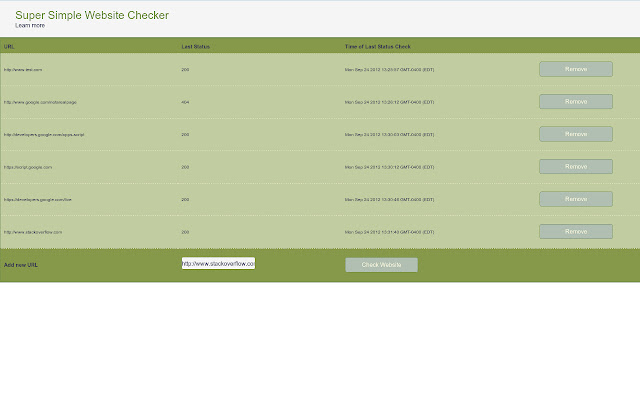
Task: Select the www.stackoverflow.com URL in the table
Action: click(33, 232)
